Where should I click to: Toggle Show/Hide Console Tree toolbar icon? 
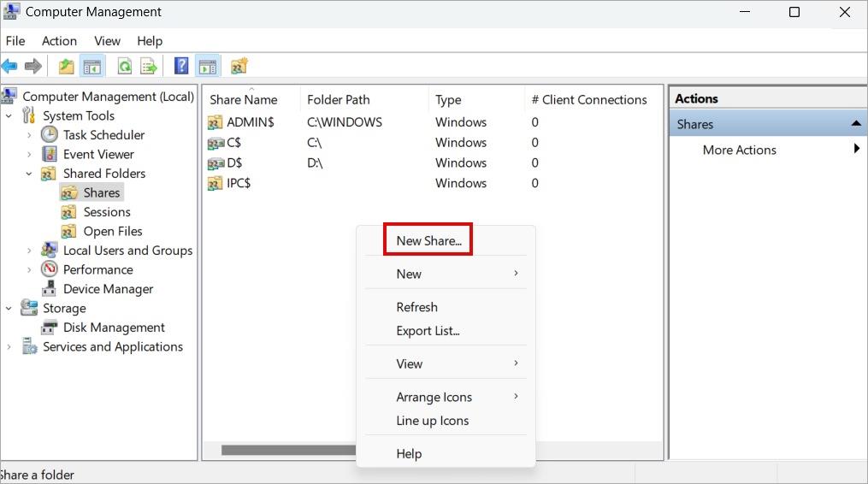pyautogui.click(x=92, y=67)
